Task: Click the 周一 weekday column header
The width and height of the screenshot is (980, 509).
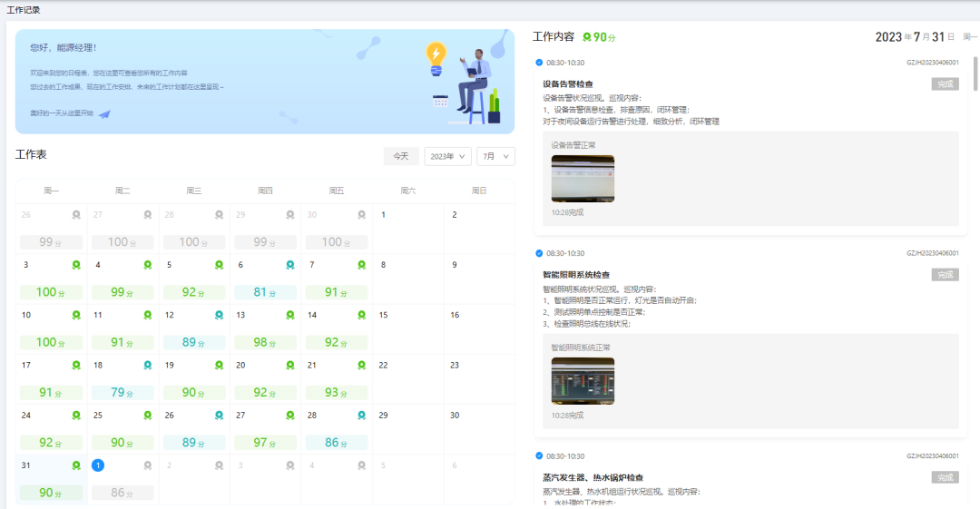Action: (51, 191)
